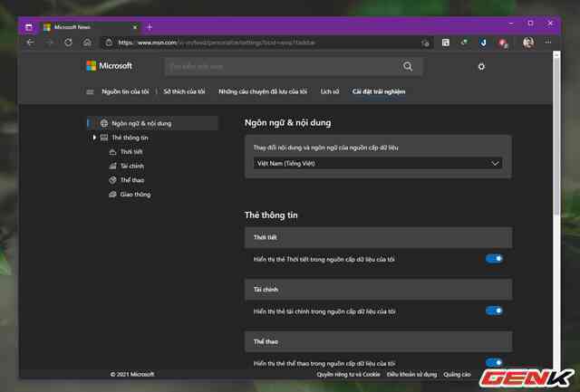
Task: Toggle the Tài chính card switch
Action: pyautogui.click(x=494, y=311)
